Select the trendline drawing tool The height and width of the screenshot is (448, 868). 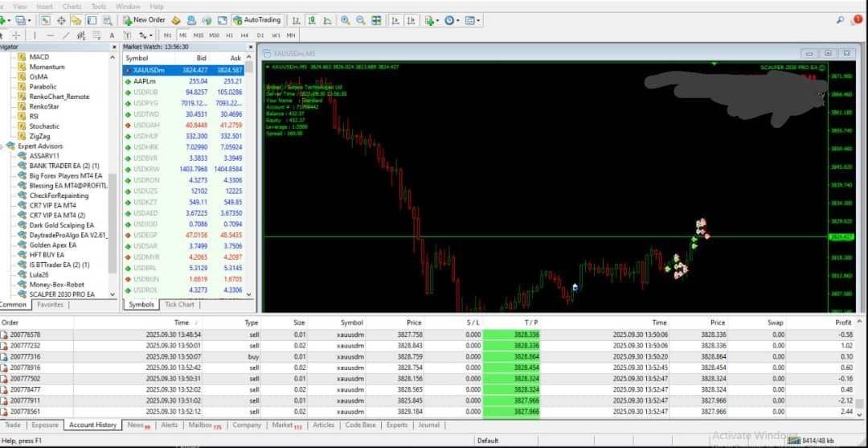point(65,35)
